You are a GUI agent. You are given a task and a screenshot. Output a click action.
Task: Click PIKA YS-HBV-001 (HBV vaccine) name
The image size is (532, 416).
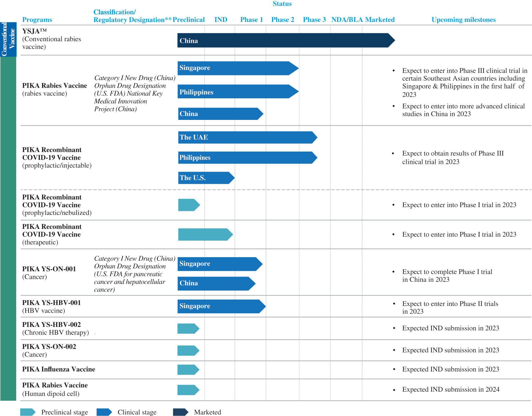(x=52, y=306)
